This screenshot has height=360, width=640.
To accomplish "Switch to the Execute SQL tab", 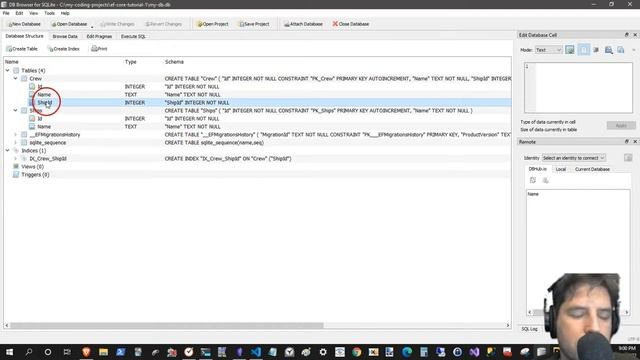I will (133, 36).
